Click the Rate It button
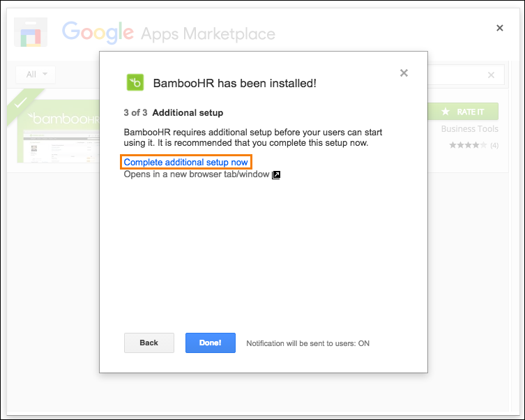Screen dimensions: 525x420 pyautogui.click(x=463, y=112)
